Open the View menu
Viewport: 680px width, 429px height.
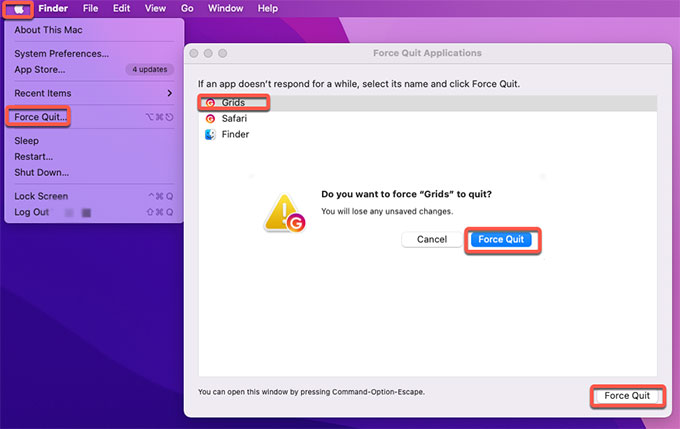pos(155,8)
